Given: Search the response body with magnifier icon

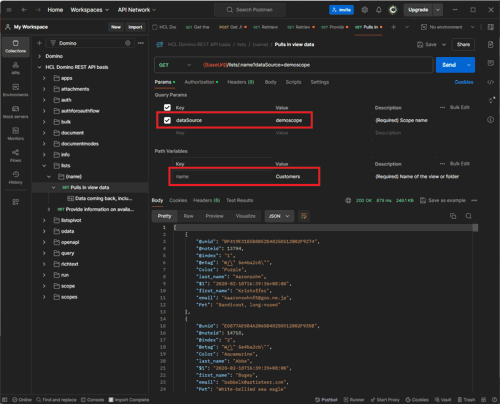Looking at the screenshot, I should (468, 216).
